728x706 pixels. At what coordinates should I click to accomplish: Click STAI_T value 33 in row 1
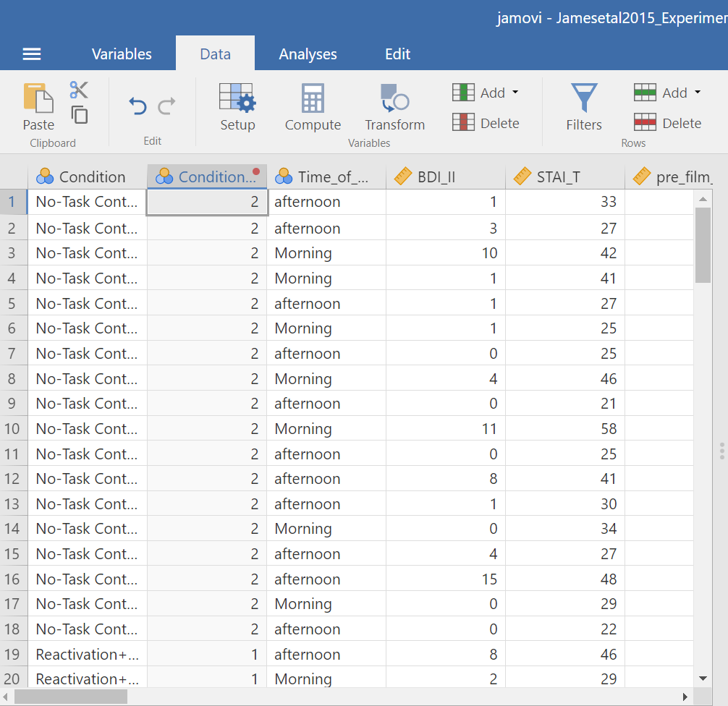pyautogui.click(x=565, y=202)
